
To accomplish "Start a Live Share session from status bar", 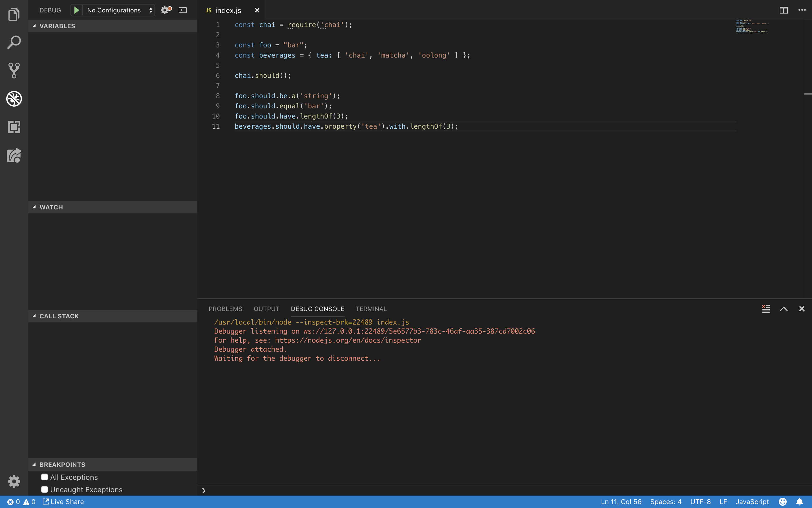I will pyautogui.click(x=63, y=502).
